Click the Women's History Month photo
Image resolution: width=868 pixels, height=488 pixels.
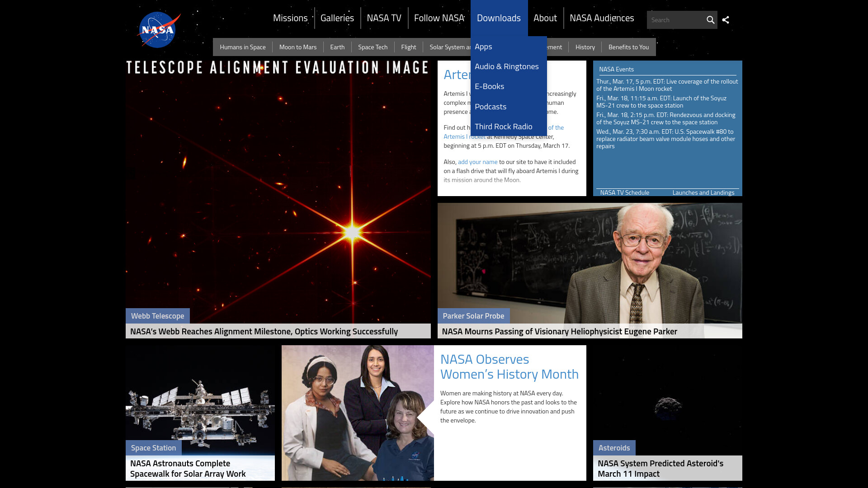click(358, 413)
